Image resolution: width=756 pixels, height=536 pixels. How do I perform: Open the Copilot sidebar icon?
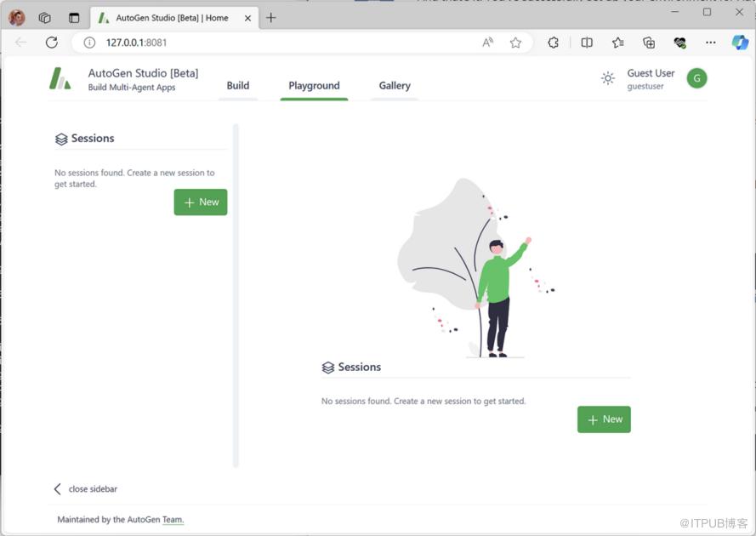740,43
